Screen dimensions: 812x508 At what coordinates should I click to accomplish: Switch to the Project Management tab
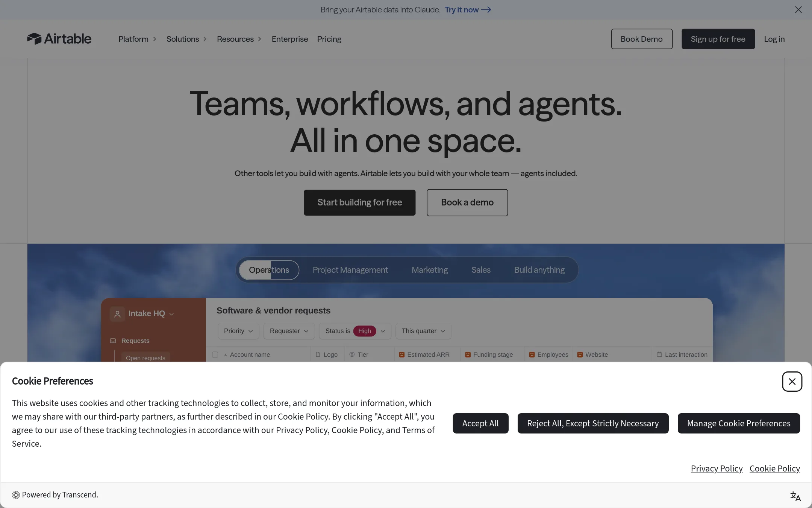coord(350,270)
